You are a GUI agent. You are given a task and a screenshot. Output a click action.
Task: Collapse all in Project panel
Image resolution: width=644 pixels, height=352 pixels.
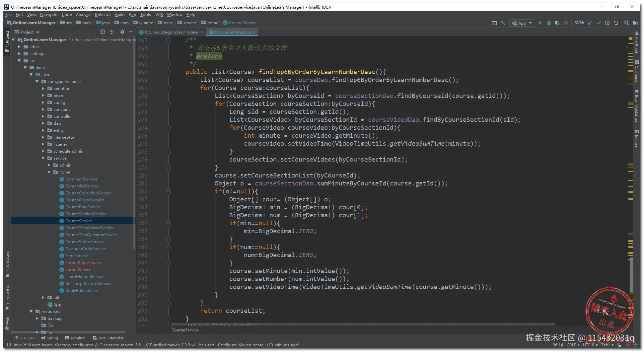point(111,32)
